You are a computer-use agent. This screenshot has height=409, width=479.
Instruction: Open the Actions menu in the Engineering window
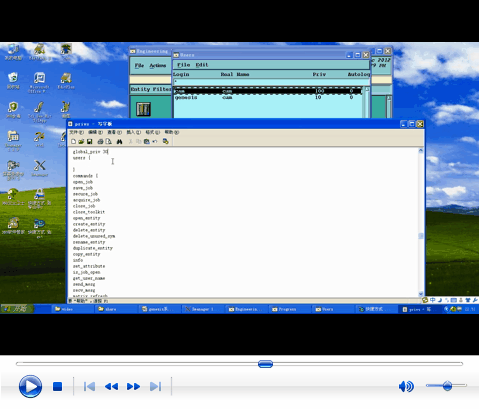(x=157, y=66)
